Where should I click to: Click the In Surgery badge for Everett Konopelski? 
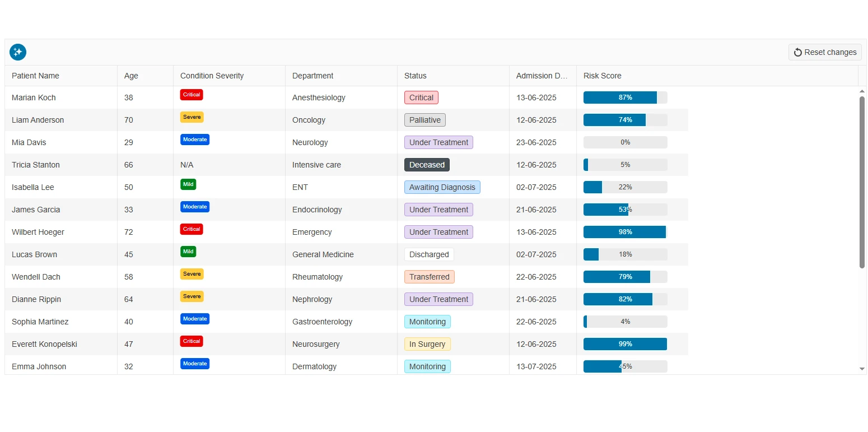[x=427, y=344]
